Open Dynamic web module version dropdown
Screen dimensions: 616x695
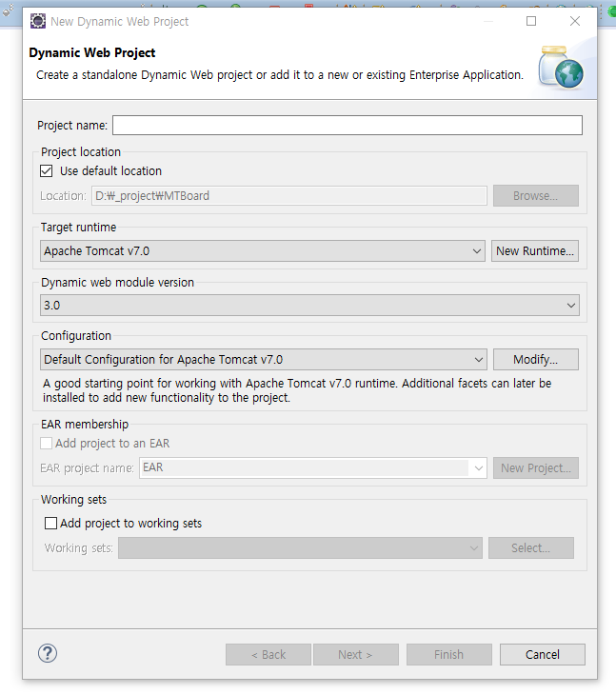point(309,305)
